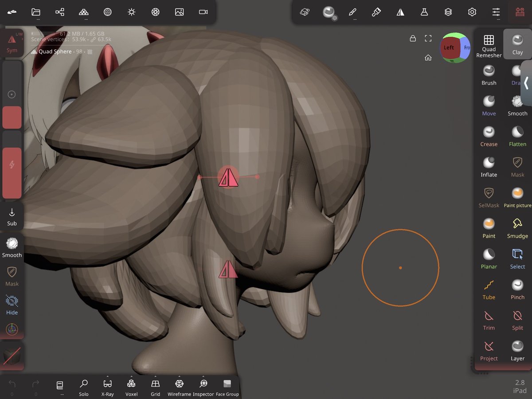
Task: Choose the Select tool
Action: tap(517, 258)
